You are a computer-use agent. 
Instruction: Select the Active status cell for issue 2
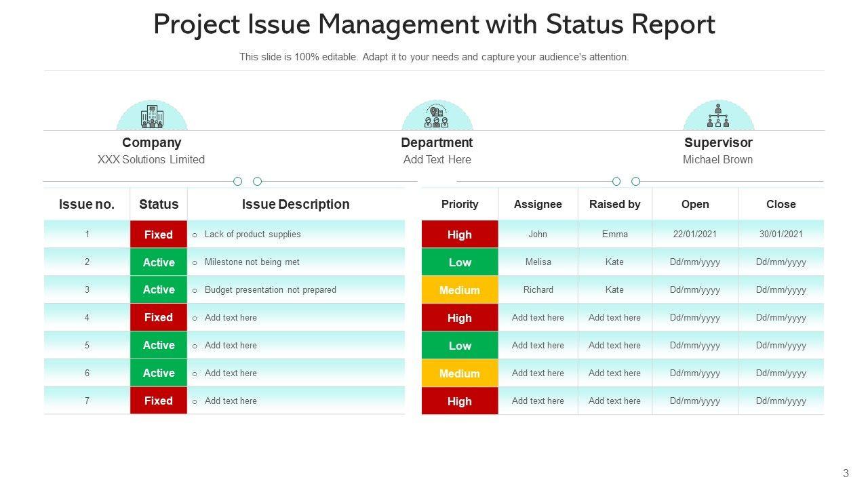(159, 262)
